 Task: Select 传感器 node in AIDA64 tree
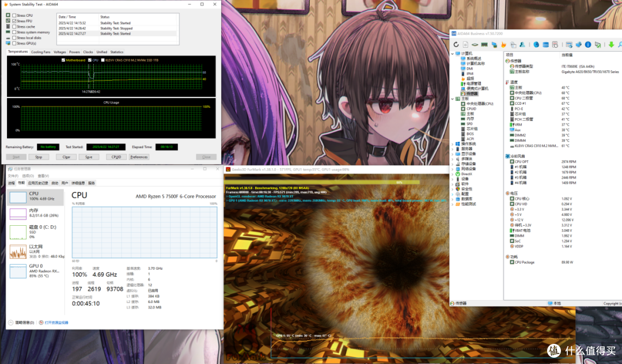click(469, 93)
